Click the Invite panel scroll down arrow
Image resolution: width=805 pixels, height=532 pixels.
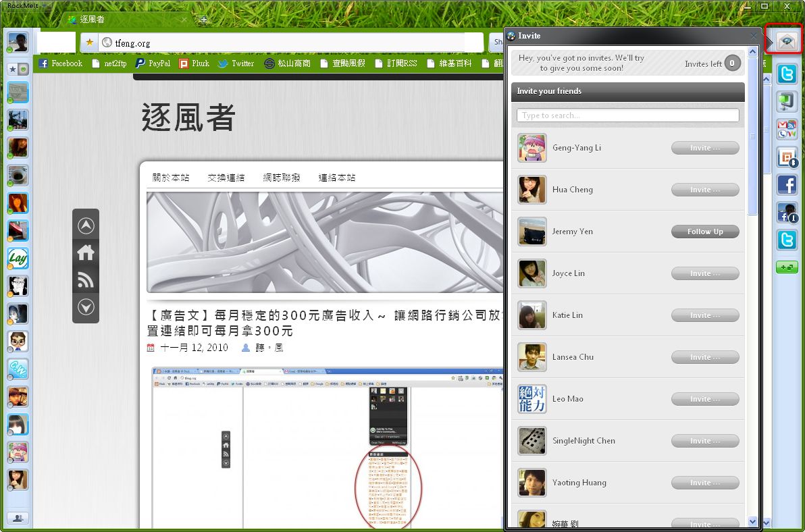[x=752, y=522]
